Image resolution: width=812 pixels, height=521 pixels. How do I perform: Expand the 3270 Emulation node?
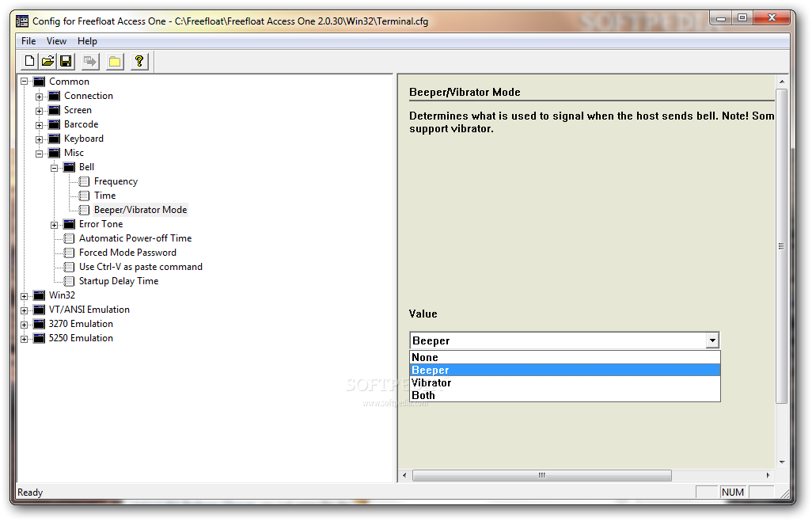pyautogui.click(x=24, y=325)
